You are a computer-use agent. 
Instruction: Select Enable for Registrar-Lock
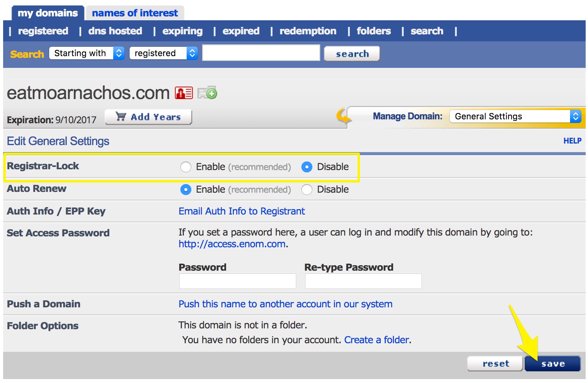(186, 167)
